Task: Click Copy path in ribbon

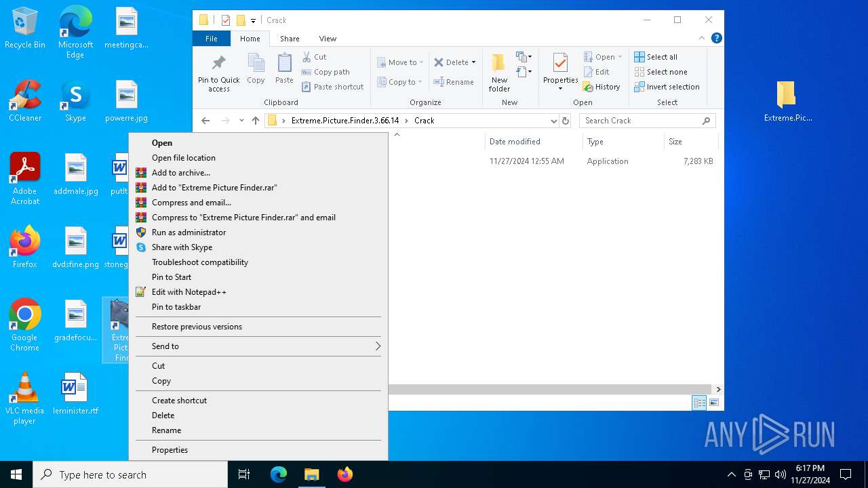Action: pos(325,72)
